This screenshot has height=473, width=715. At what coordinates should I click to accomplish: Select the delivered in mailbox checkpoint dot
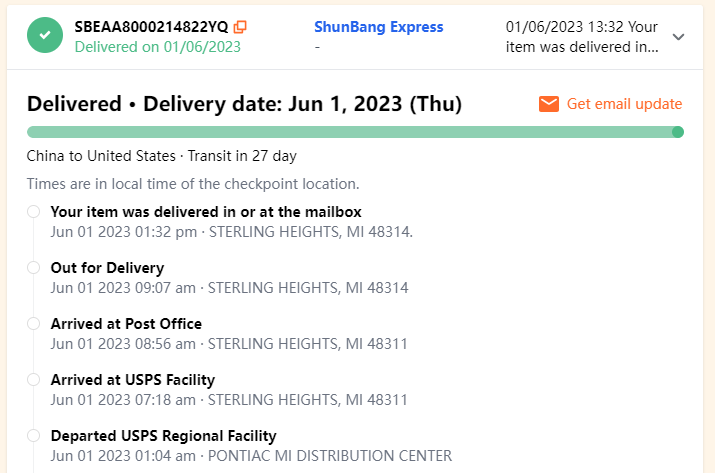(x=34, y=212)
